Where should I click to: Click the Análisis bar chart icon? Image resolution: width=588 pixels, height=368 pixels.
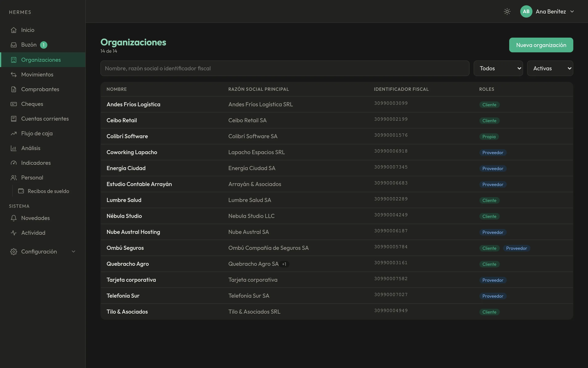(x=14, y=148)
